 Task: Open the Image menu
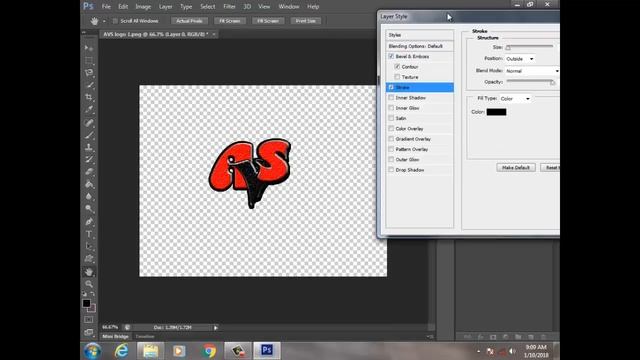(x=143, y=7)
